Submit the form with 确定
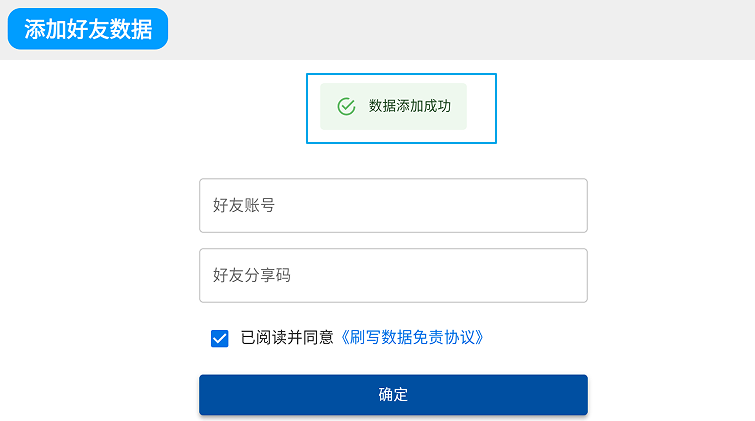 [x=393, y=395]
